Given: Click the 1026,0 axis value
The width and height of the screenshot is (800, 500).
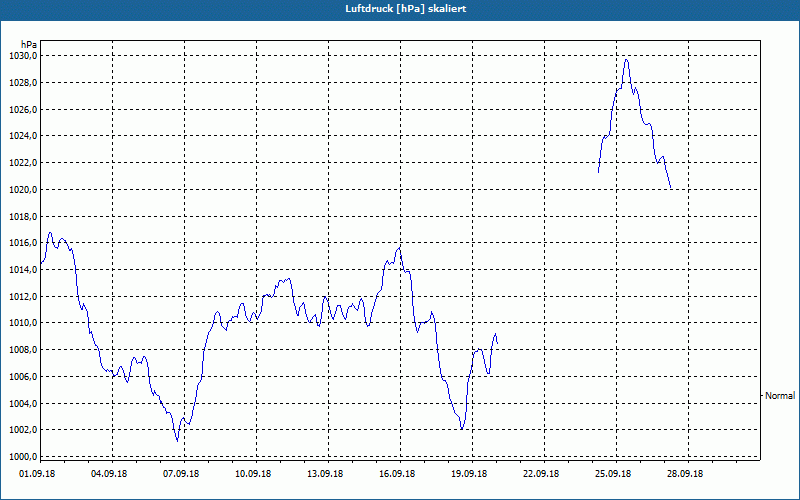Looking at the screenshot, I should point(23,110).
